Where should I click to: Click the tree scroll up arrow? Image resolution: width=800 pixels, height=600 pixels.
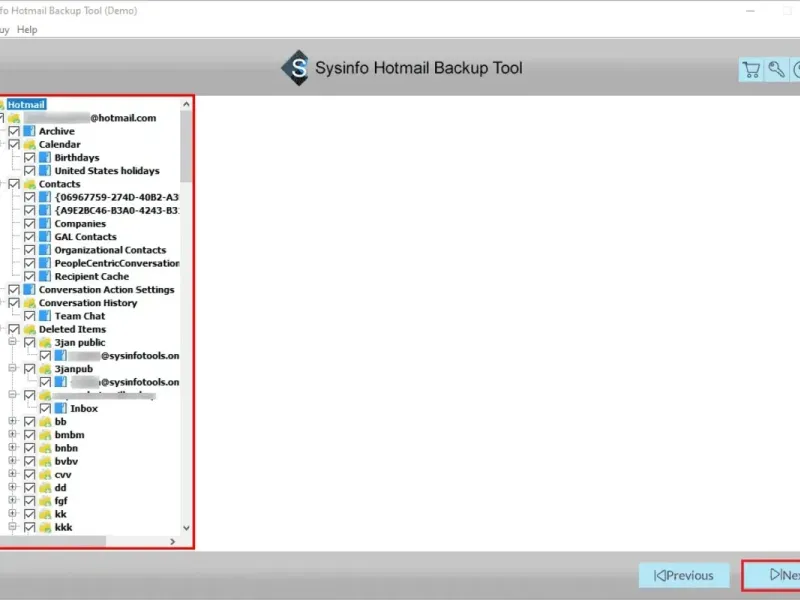click(x=186, y=104)
